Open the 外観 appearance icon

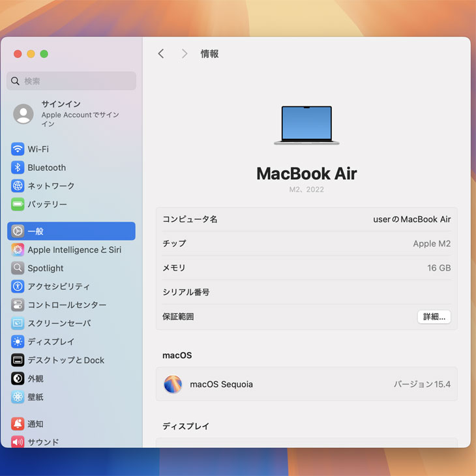(x=18, y=379)
